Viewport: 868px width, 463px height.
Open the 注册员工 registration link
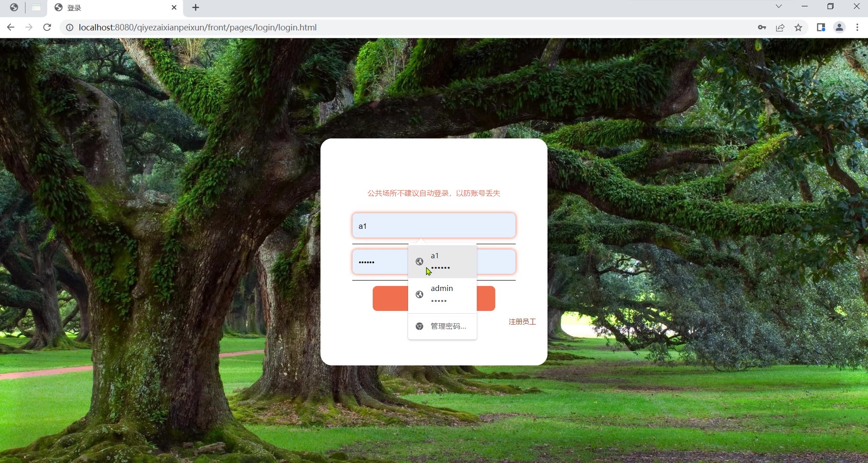[x=522, y=322]
